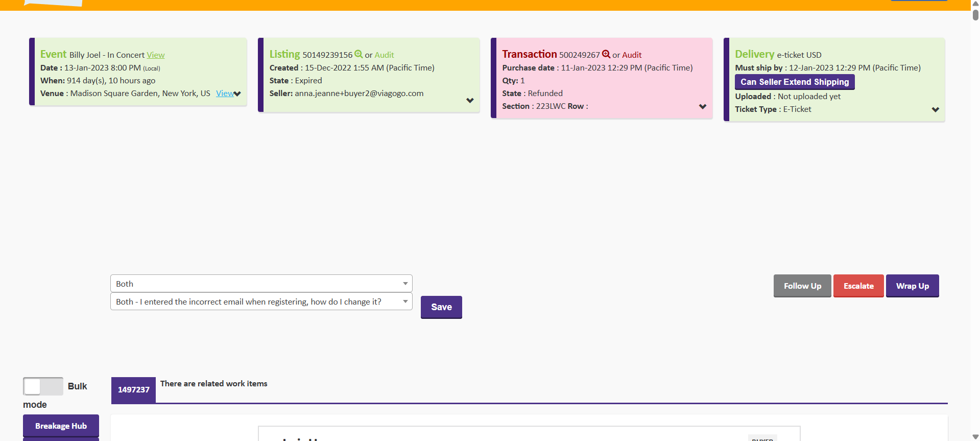Open the Event View link

pos(155,55)
